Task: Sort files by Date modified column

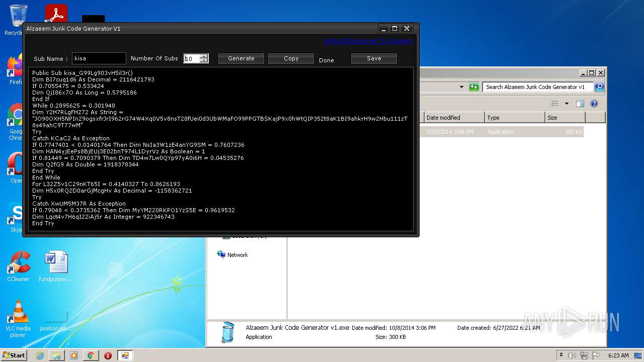Action: (454, 118)
